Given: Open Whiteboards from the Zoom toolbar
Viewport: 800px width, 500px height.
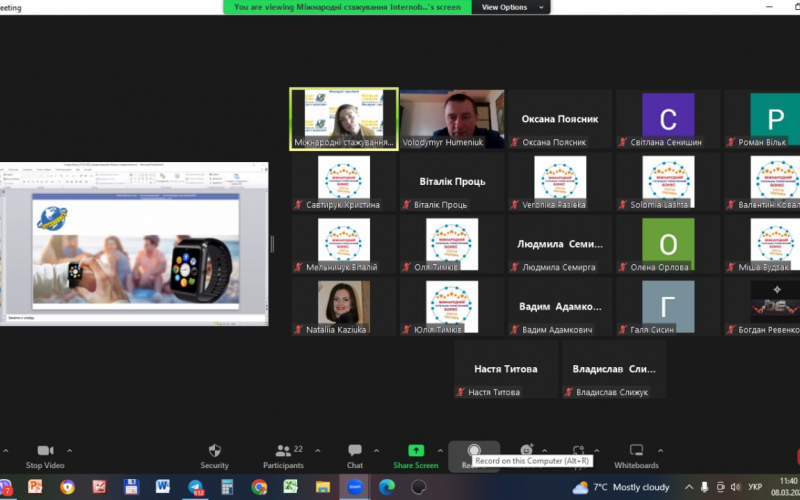Looking at the screenshot, I should coord(636,456).
